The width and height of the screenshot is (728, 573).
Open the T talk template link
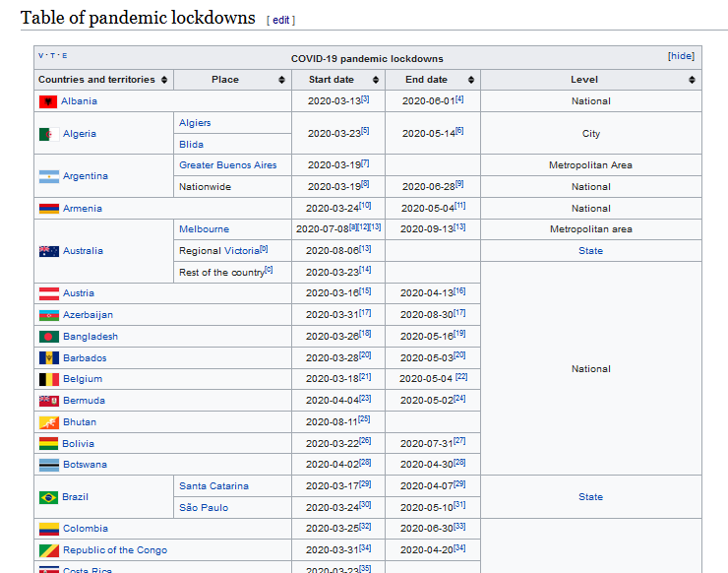[52, 55]
